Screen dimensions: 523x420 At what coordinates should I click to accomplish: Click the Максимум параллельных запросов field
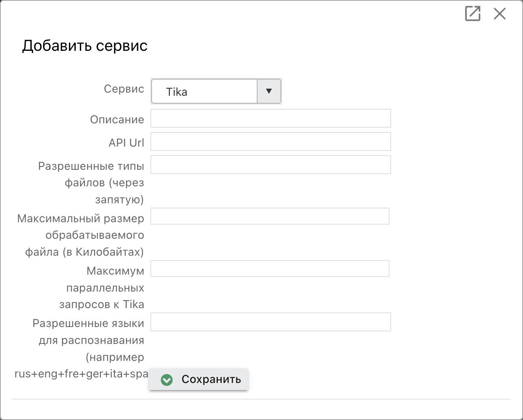tap(270, 268)
